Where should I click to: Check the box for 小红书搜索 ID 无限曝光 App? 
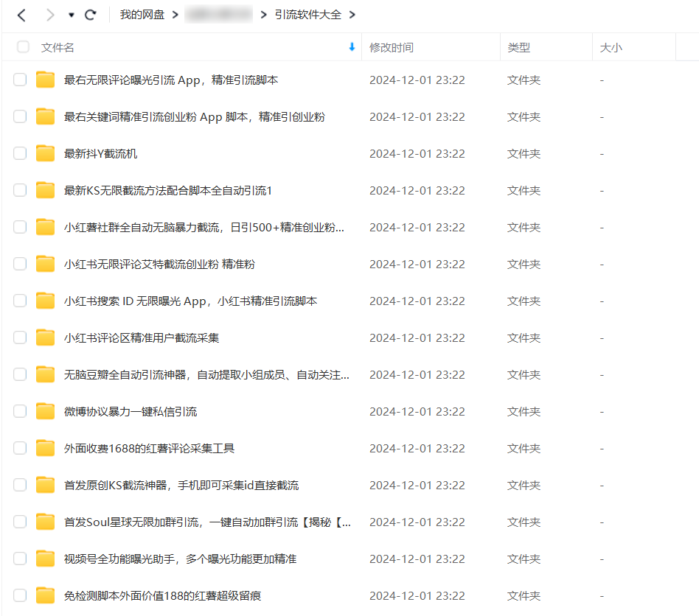click(x=20, y=301)
